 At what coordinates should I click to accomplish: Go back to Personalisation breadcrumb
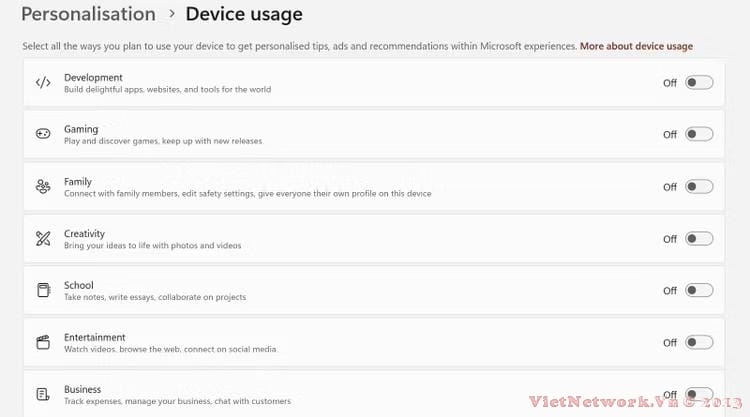(x=88, y=15)
